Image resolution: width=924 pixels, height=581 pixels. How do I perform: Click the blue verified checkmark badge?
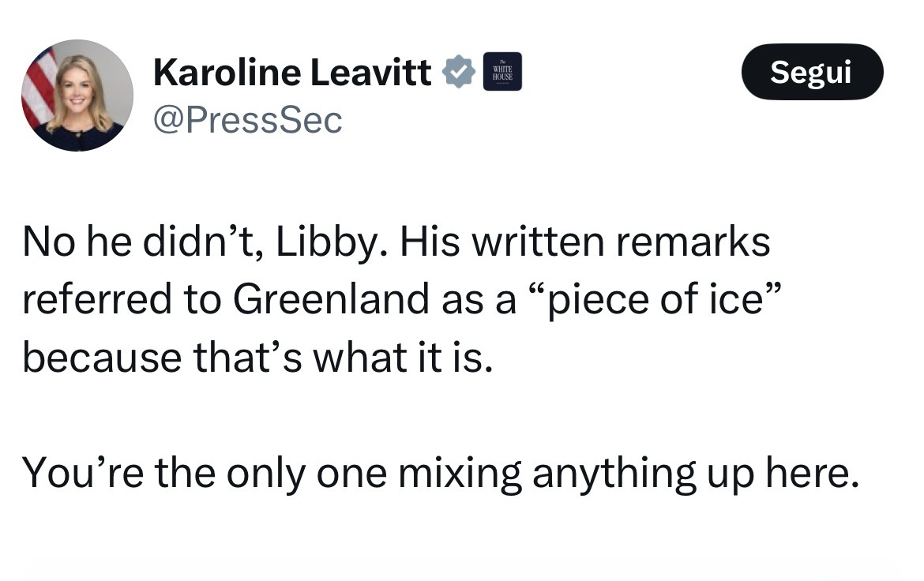point(459,73)
